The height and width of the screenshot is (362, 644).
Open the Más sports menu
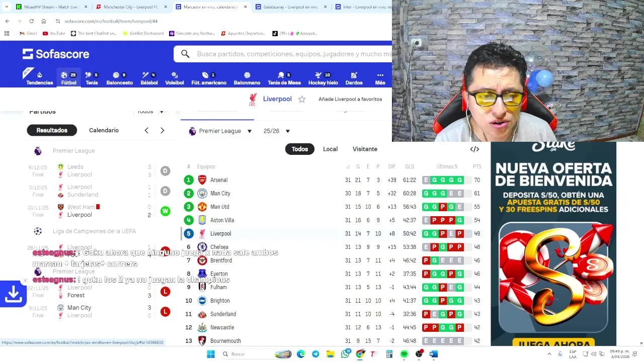pos(380,78)
